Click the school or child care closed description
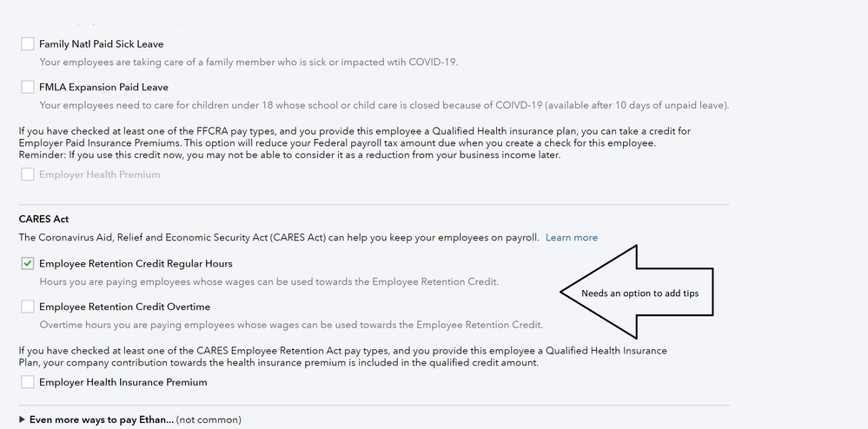The image size is (868, 429). click(x=383, y=105)
